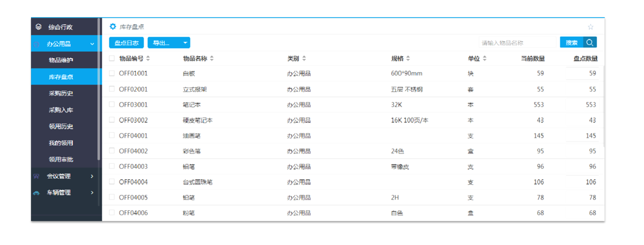Click the 600*90mm specification cell
The width and height of the screenshot is (644, 245).
click(x=406, y=74)
